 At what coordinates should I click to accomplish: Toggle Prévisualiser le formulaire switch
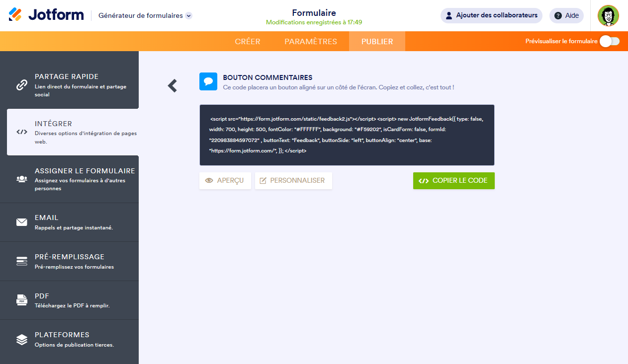coord(610,41)
